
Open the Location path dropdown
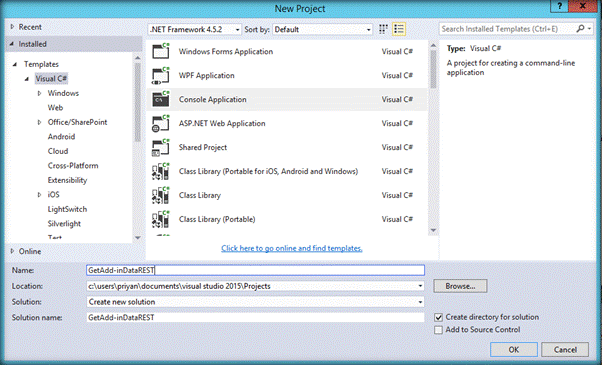click(x=420, y=286)
